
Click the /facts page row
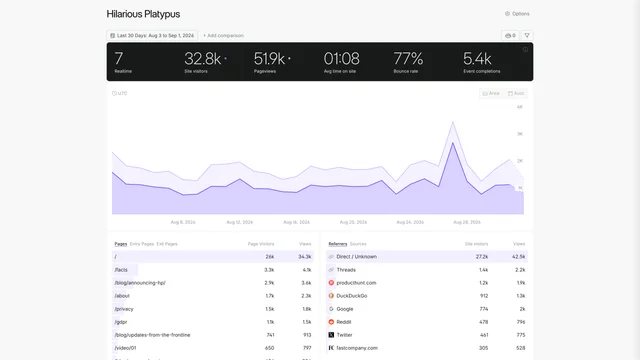(213, 270)
